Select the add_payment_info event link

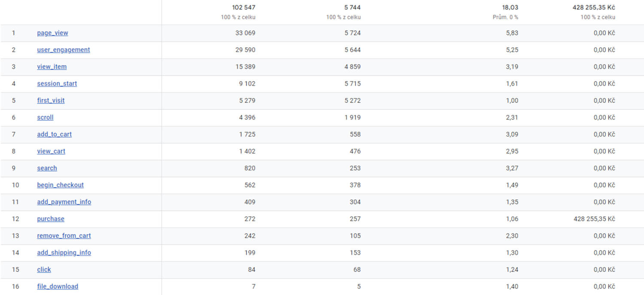click(x=64, y=202)
